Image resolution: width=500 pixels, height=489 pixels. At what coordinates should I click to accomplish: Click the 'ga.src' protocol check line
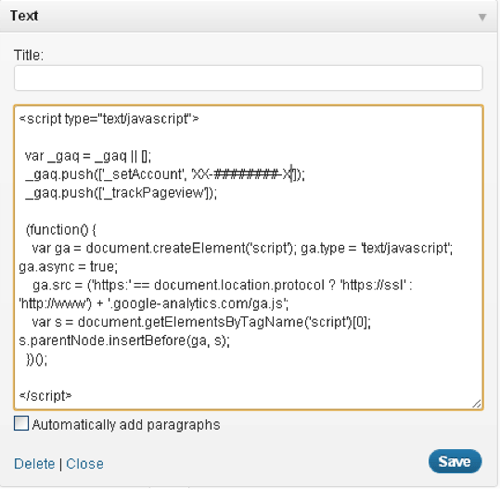tap(222, 285)
